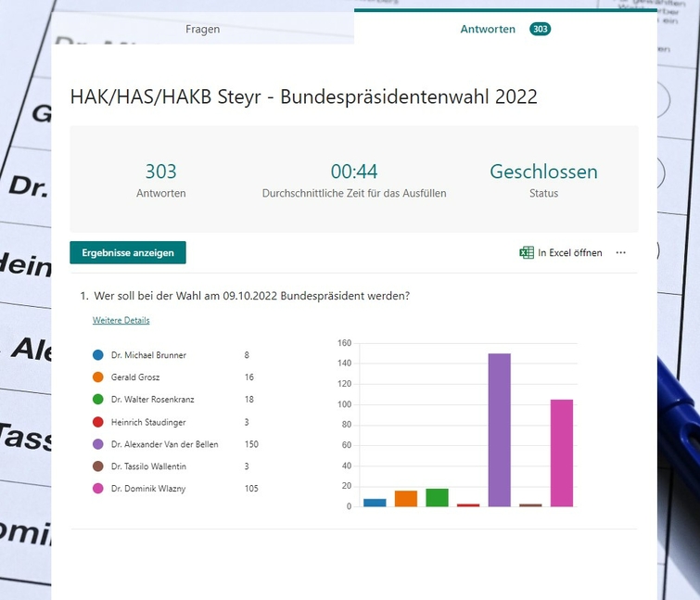The image size is (700, 600).
Task: Click the red Heinrich Staudinger legend dot
Action: click(x=97, y=422)
